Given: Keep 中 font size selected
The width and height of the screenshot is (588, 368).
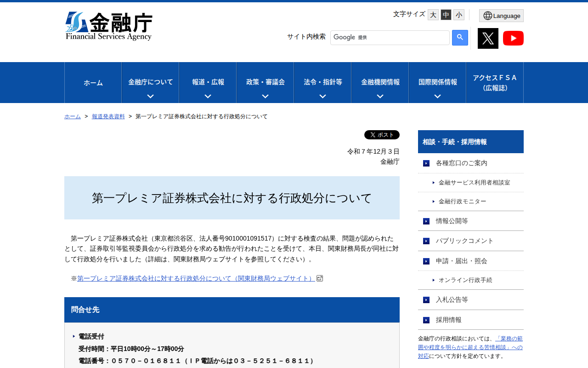Looking at the screenshot, I should click(x=446, y=14).
